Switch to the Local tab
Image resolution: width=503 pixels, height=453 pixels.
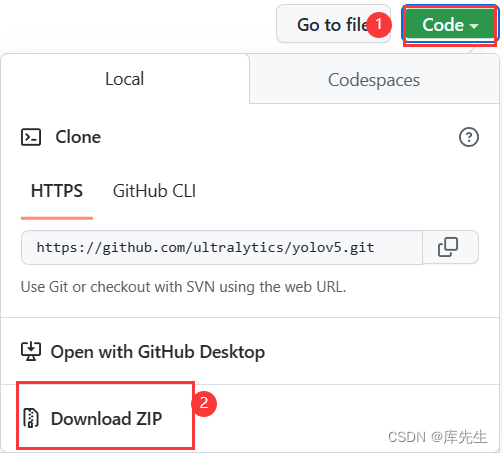(x=125, y=79)
